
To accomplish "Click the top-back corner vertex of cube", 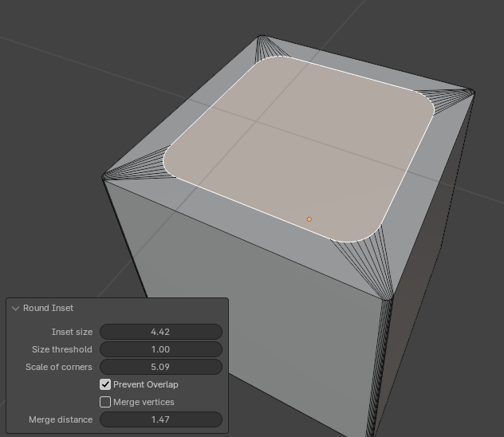I will (x=262, y=36).
